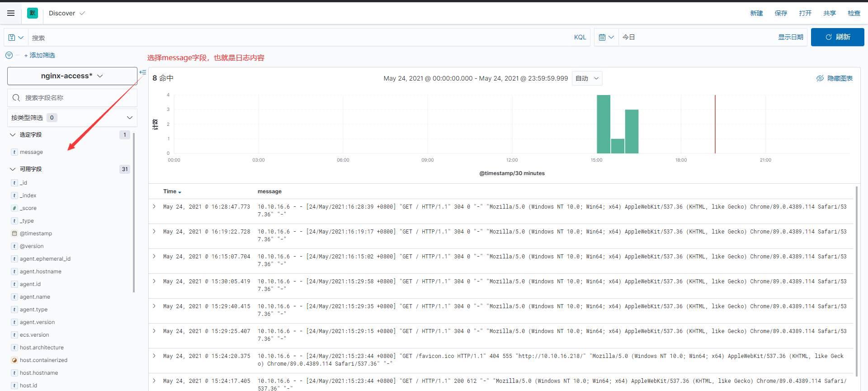Click the @timestamp date type icon

(x=14, y=234)
